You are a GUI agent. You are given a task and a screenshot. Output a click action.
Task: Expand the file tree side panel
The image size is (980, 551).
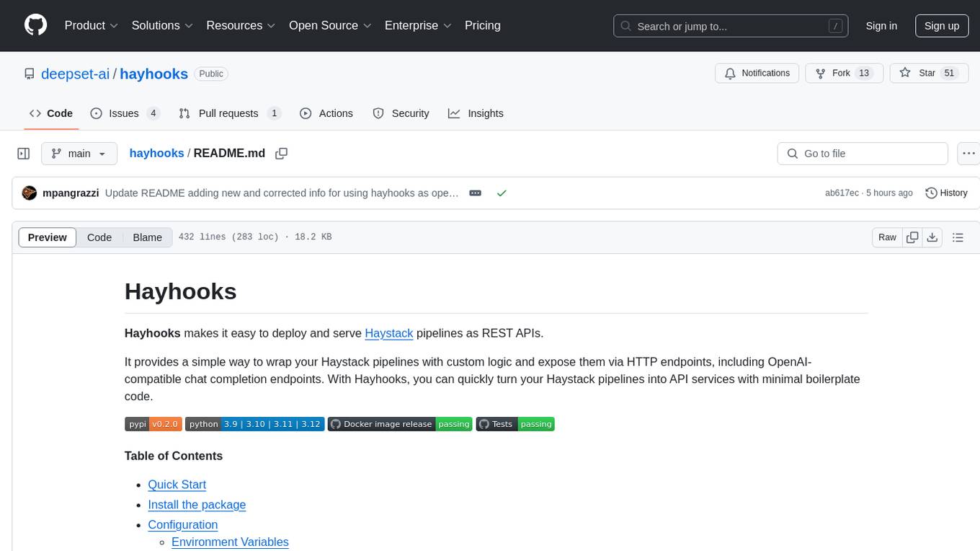pos(24,154)
